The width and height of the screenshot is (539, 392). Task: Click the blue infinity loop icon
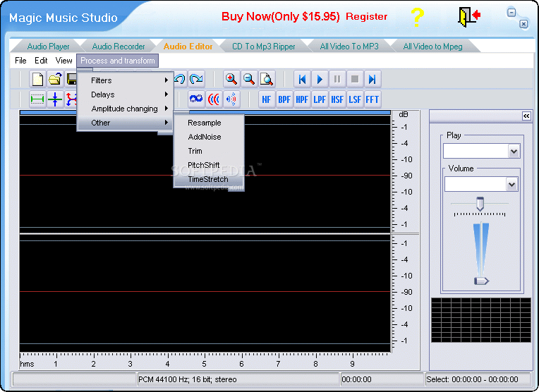pyautogui.click(x=196, y=99)
